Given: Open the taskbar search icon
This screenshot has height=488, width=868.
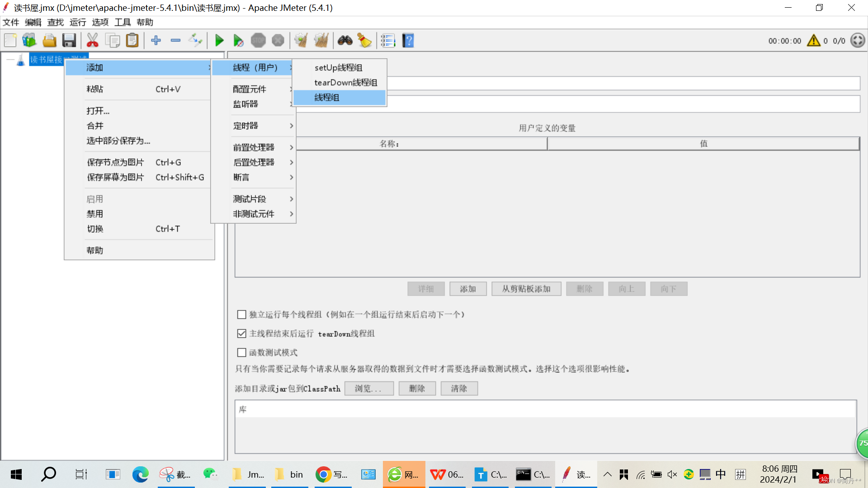Looking at the screenshot, I should pos(48,474).
